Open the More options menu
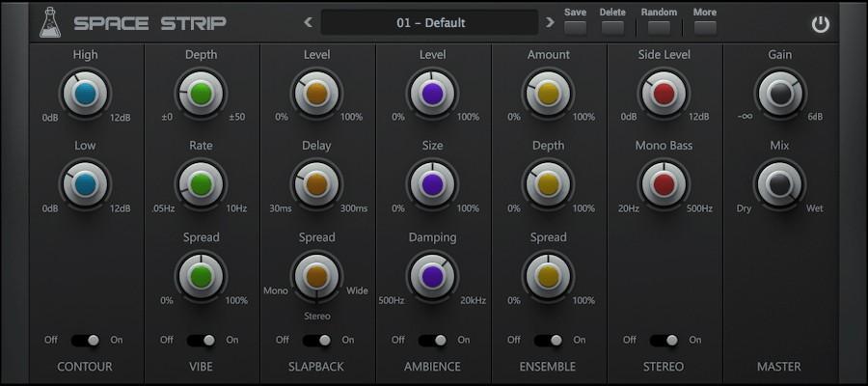Screen dimensions: 868x386 pyautogui.click(x=704, y=27)
